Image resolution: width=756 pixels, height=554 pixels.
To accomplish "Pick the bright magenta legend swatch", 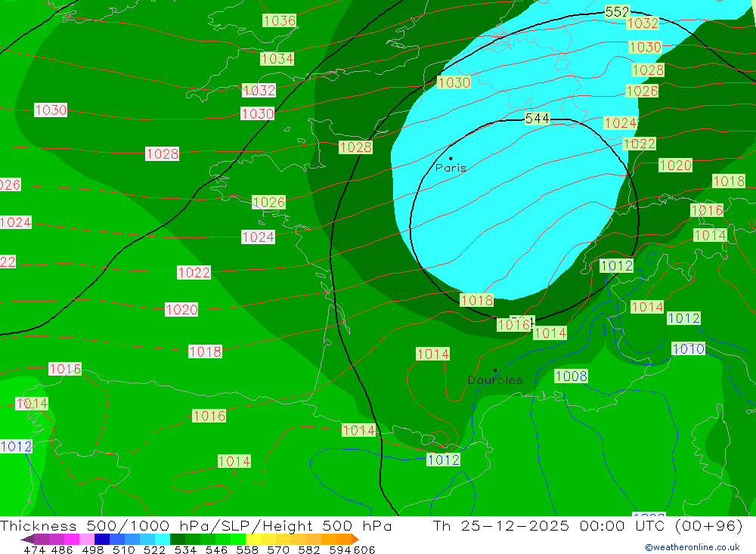I will click(71, 539).
